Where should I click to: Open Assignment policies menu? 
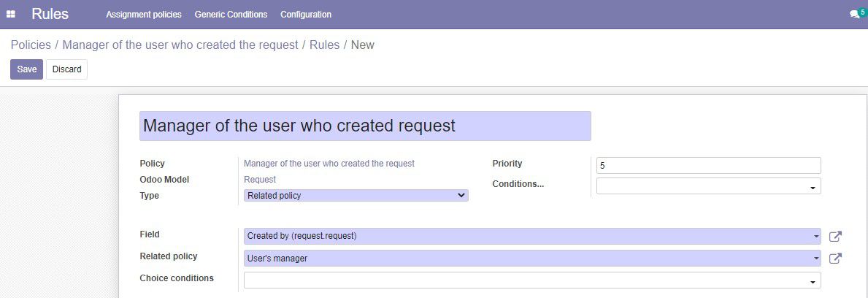(144, 15)
